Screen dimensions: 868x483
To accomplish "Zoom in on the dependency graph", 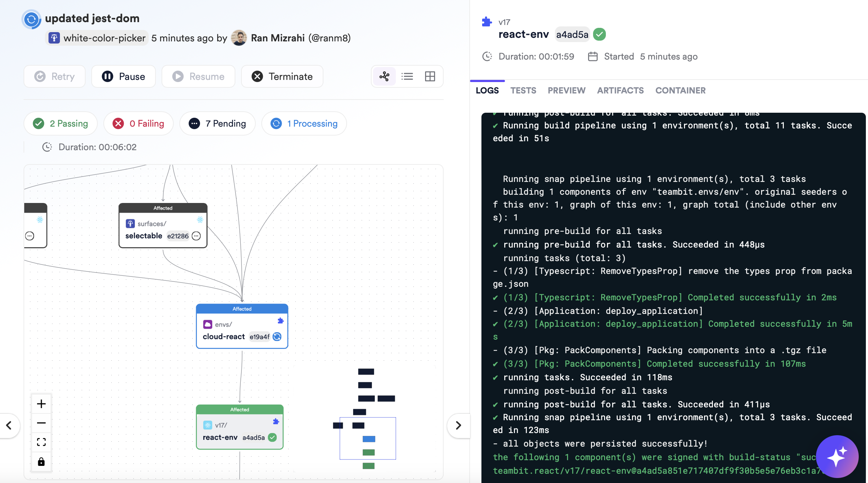I will click(41, 404).
